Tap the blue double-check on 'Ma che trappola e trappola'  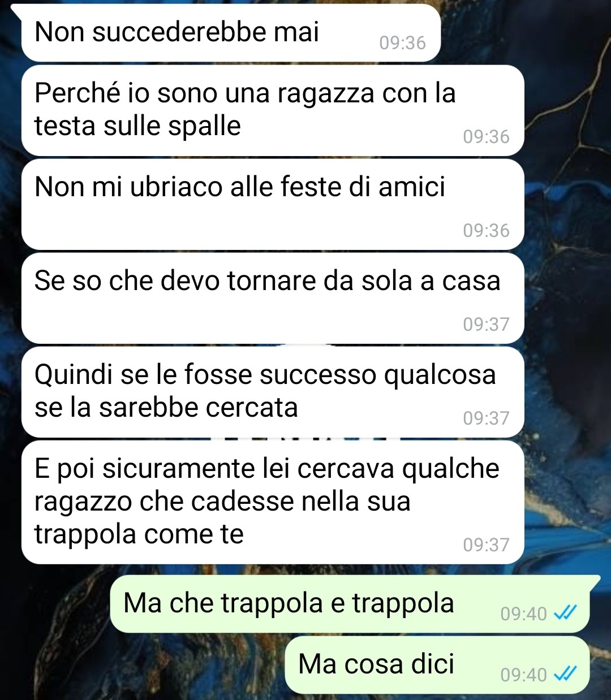coord(565,612)
